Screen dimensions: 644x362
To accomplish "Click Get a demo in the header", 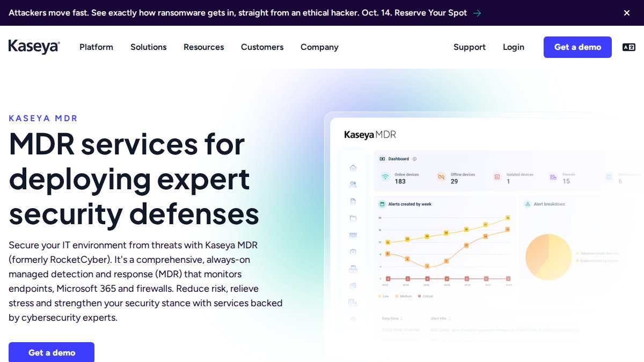I will pyautogui.click(x=577, y=47).
